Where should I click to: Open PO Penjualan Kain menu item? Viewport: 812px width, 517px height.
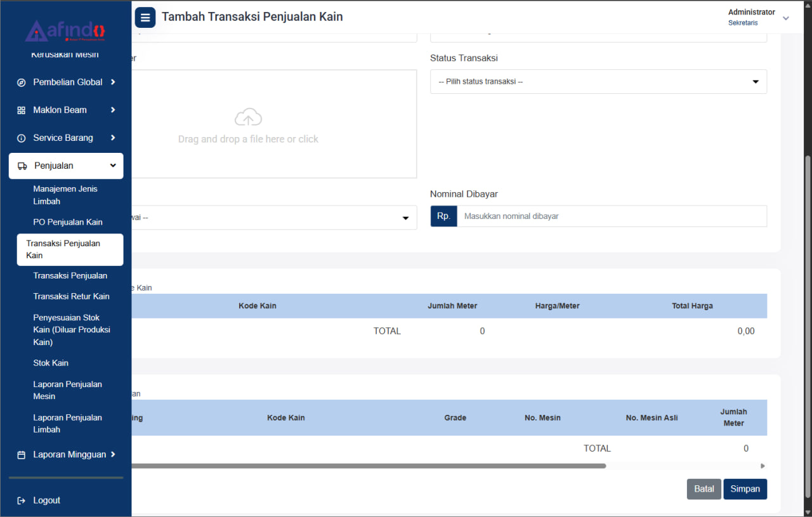68,222
